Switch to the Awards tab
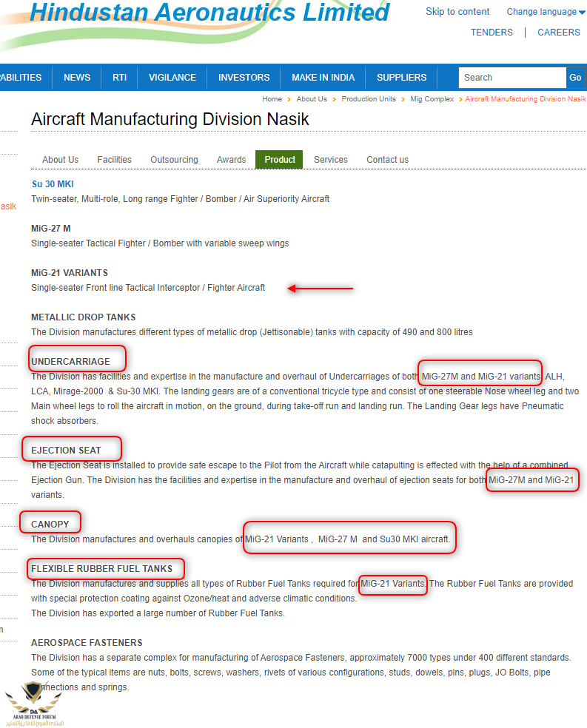The height and width of the screenshot is (728, 587). point(231,160)
